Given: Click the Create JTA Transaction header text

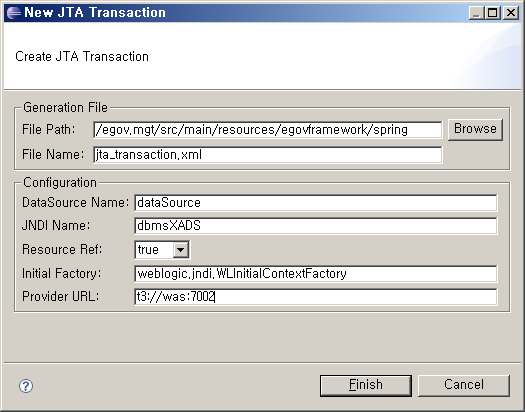Looking at the screenshot, I should (x=82, y=57).
